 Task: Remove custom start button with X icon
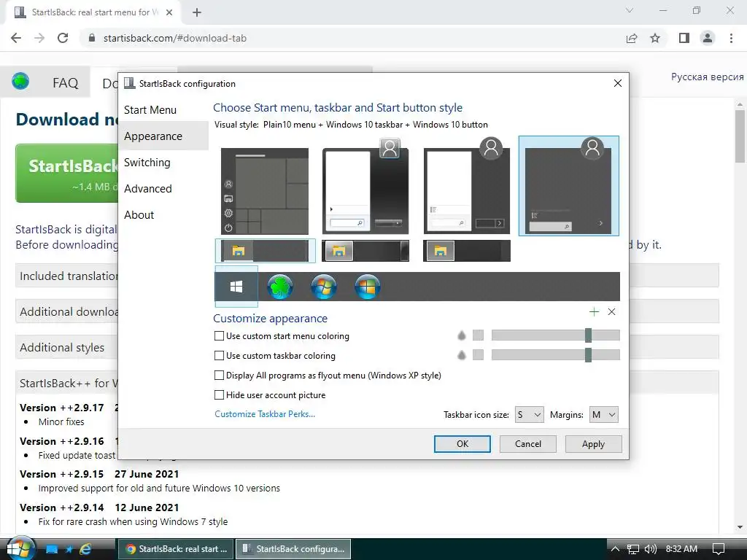point(612,312)
